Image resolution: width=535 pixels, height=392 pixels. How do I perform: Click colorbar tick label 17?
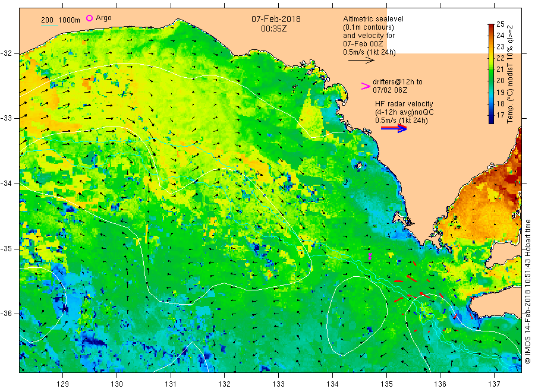(500, 115)
